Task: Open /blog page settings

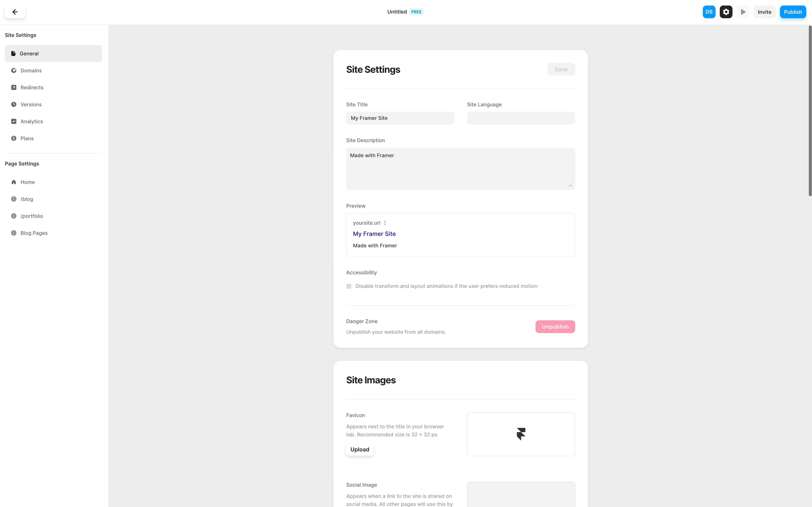Action: pyautogui.click(x=27, y=199)
